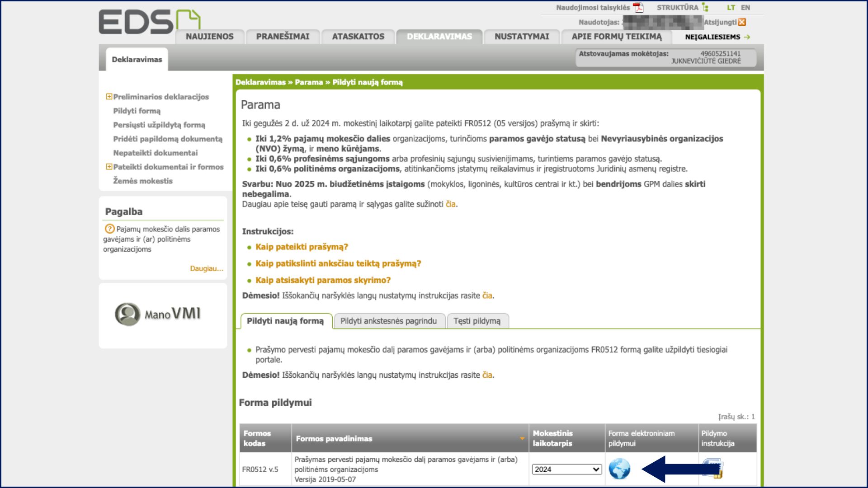Expand Pateikti dokumentai ir formos node
The height and width of the screenshot is (488, 868).
(x=109, y=167)
